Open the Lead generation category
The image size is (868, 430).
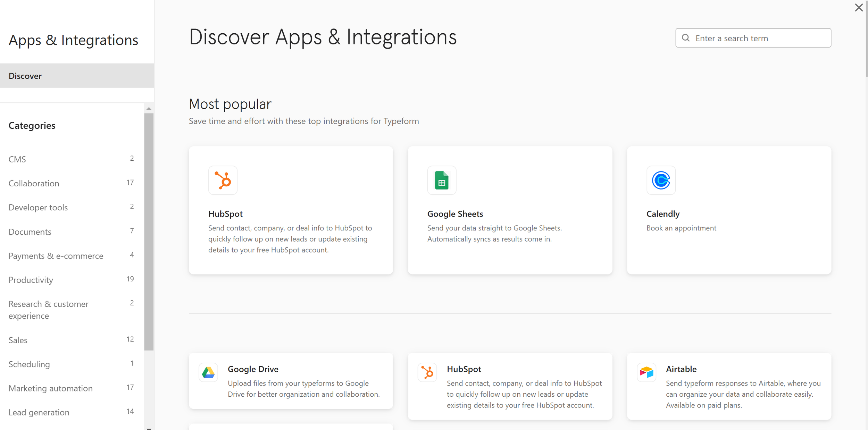39,412
